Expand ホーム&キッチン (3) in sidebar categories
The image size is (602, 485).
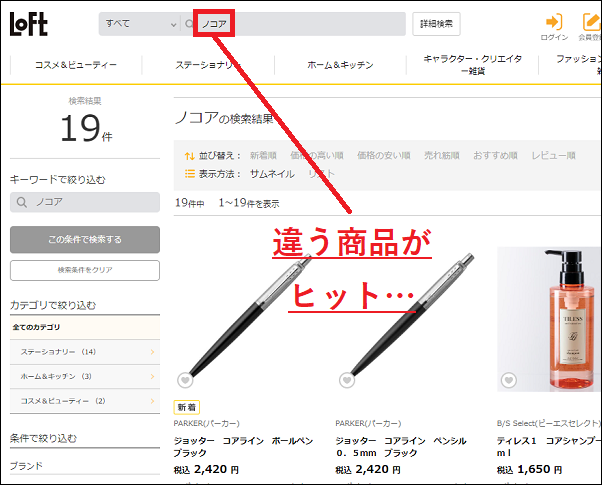tap(85, 376)
